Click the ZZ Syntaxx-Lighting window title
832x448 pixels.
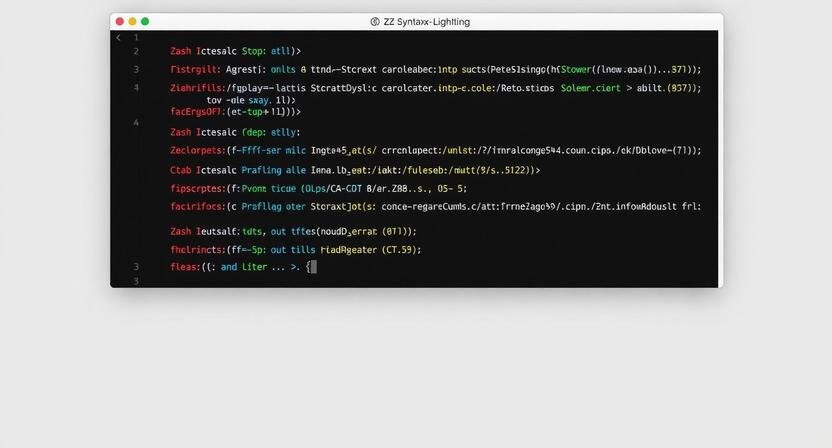pyautogui.click(x=426, y=21)
